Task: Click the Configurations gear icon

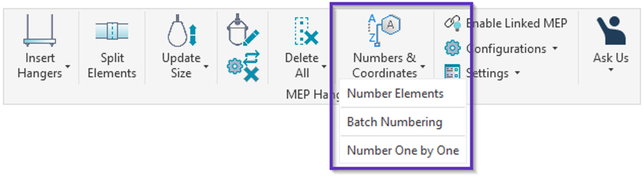Action: tap(452, 48)
